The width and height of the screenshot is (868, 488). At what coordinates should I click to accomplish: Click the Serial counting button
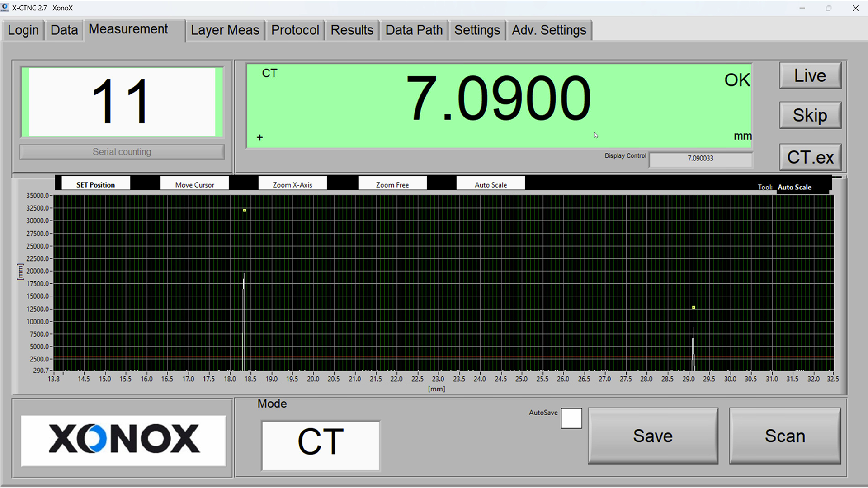point(122,152)
